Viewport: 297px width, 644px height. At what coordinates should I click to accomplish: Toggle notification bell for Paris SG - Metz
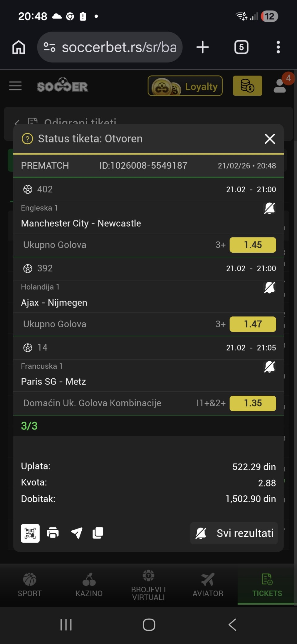(x=269, y=367)
